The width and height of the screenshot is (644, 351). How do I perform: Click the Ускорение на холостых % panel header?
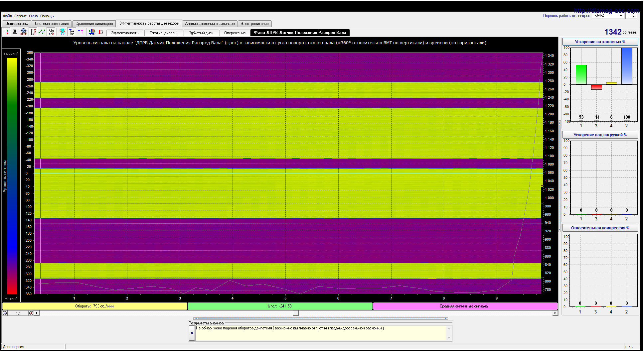tap(600, 42)
